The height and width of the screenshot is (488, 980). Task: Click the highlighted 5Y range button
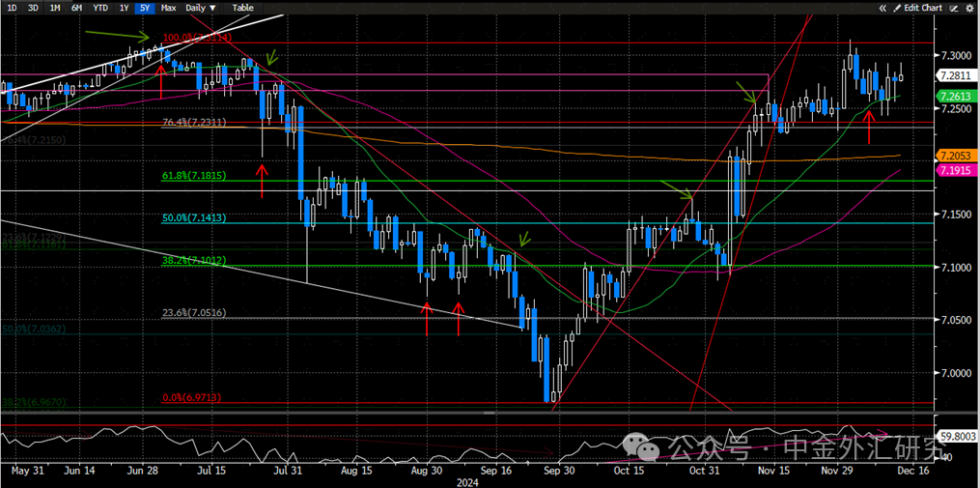pos(145,8)
